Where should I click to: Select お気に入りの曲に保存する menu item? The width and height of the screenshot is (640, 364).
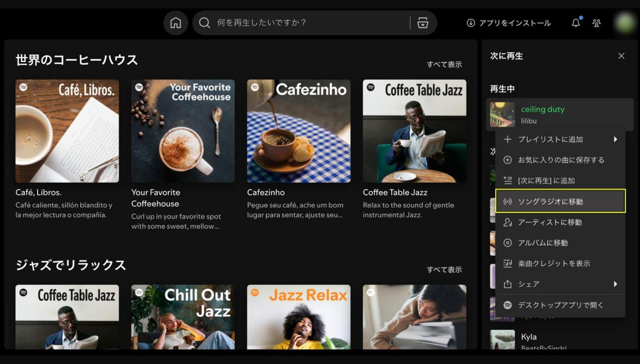point(561,160)
